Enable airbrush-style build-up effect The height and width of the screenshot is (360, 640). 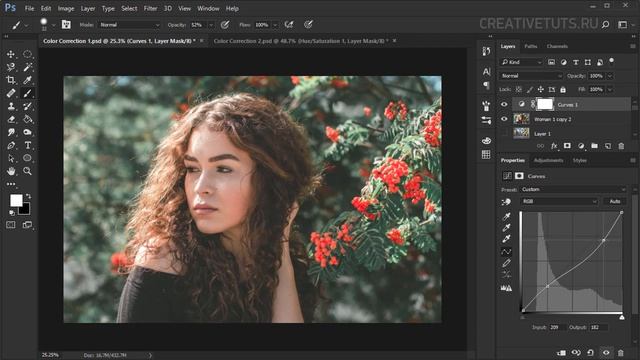pos(289,25)
